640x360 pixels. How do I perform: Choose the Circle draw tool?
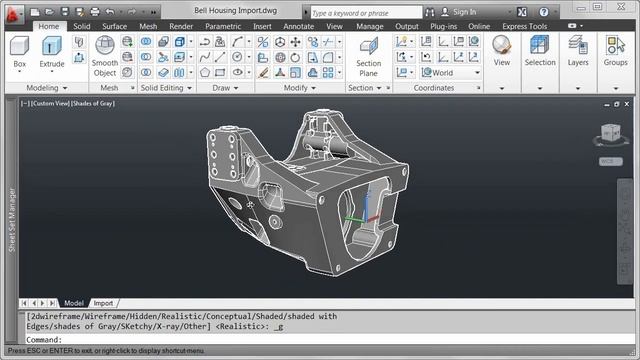tap(237, 57)
